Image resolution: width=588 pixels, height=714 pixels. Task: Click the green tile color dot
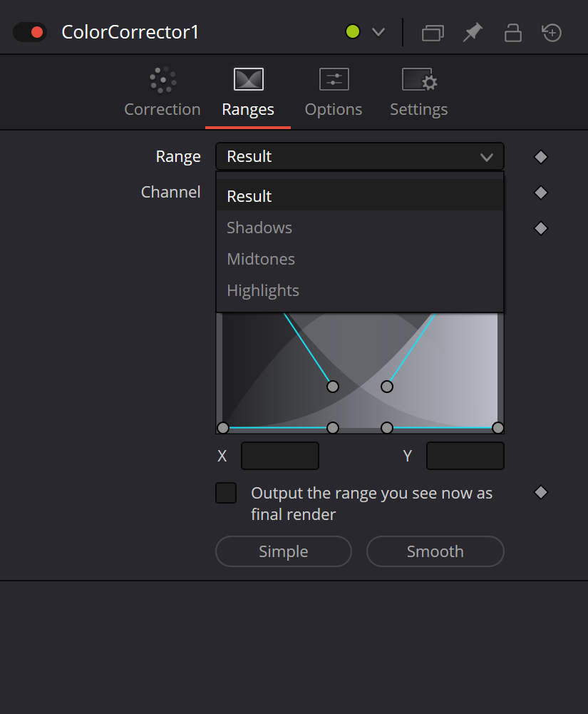[353, 32]
